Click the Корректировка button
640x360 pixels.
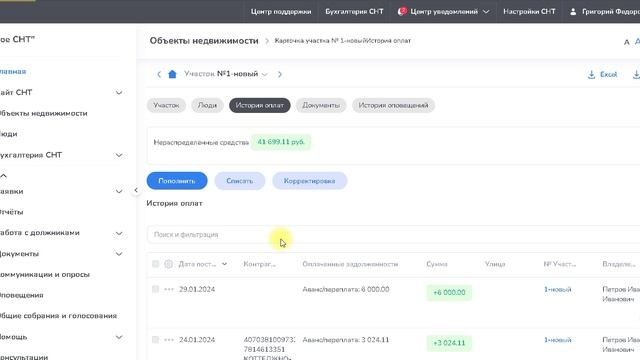[x=310, y=181]
